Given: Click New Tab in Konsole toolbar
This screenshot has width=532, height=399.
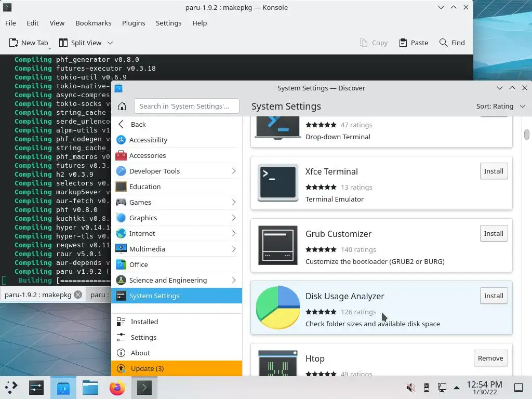Looking at the screenshot, I should 29,43.
